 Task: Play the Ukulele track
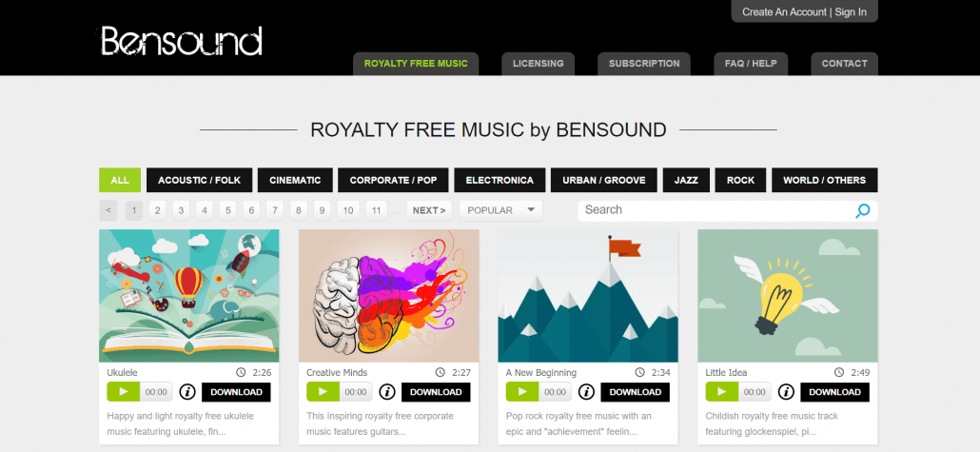[x=123, y=392]
